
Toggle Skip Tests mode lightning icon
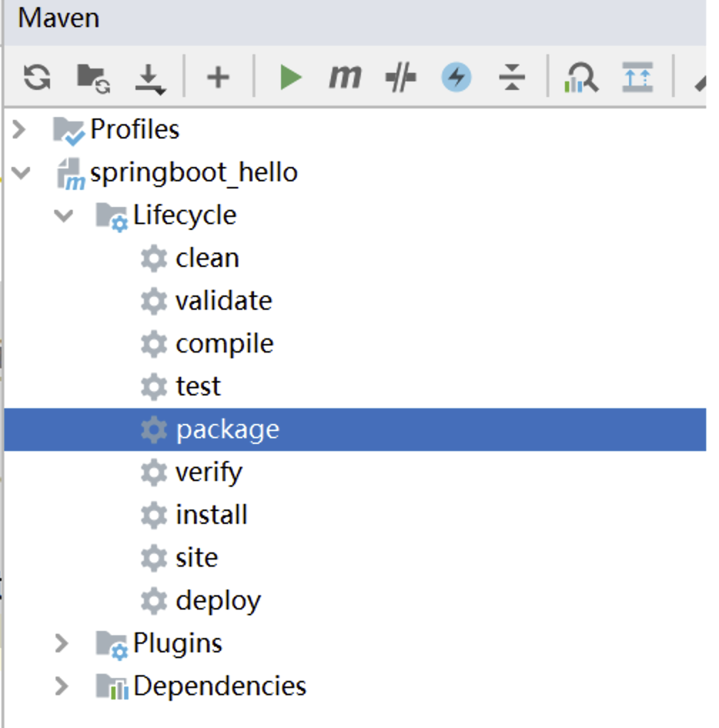(x=456, y=76)
